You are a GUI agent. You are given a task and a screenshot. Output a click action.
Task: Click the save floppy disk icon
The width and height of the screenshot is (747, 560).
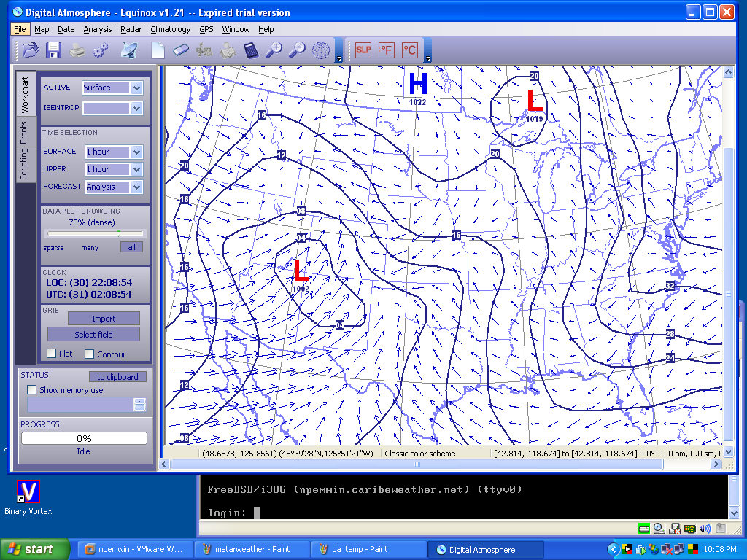click(53, 50)
